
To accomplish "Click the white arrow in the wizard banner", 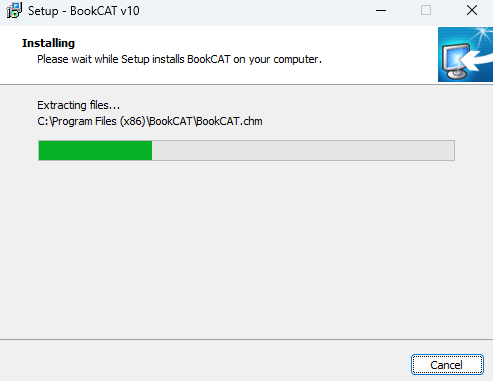I will (x=478, y=59).
